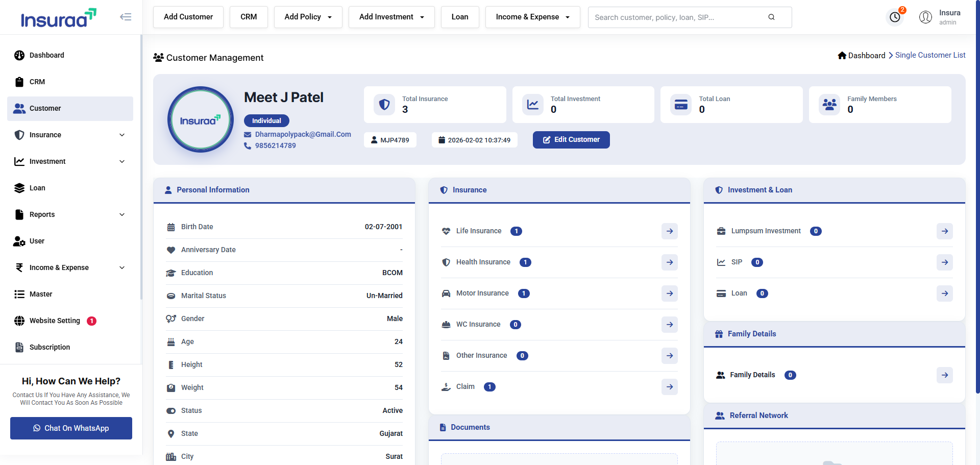The width and height of the screenshot is (980, 465).
Task: Click the Personal Information section header
Action: 284,190
